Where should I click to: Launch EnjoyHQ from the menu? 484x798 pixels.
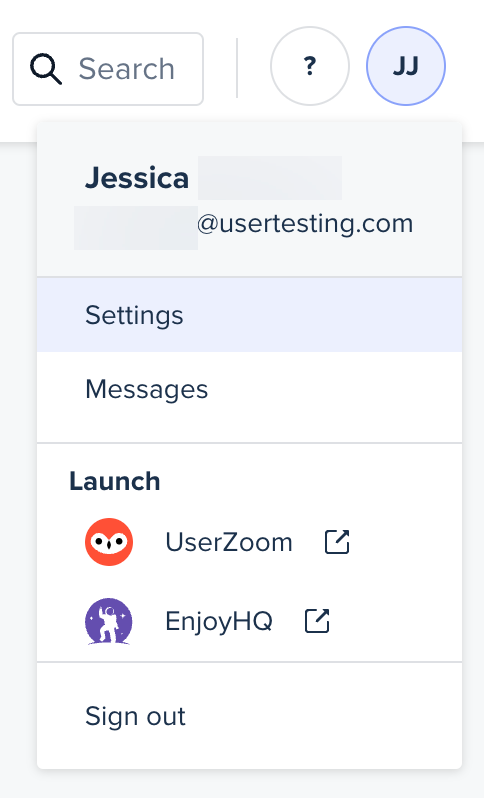pyautogui.click(x=249, y=621)
